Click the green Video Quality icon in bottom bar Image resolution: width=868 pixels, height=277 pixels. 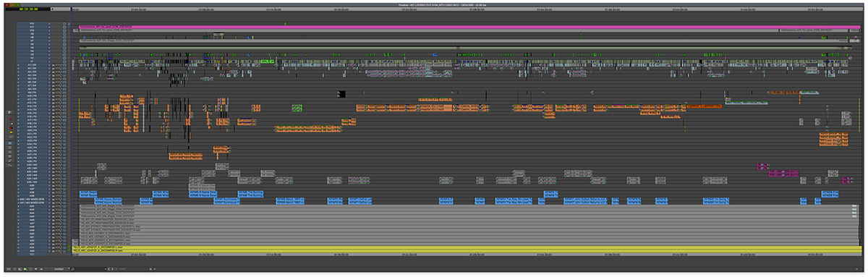[25, 269]
